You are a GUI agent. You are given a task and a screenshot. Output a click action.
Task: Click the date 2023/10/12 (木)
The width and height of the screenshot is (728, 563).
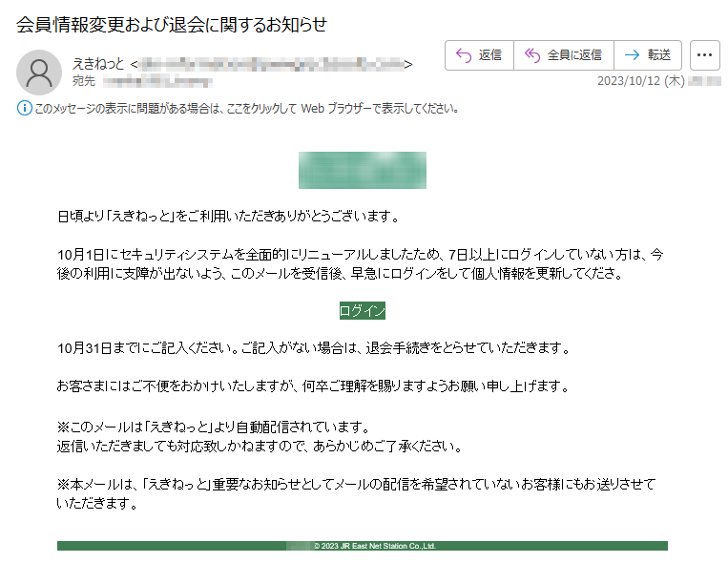pos(641,81)
